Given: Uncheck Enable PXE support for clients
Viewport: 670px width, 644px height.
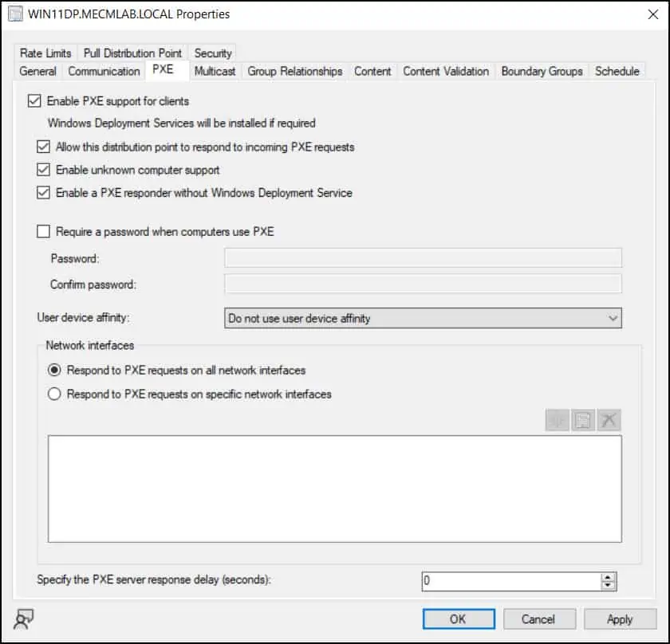Looking at the screenshot, I should tap(33, 101).
